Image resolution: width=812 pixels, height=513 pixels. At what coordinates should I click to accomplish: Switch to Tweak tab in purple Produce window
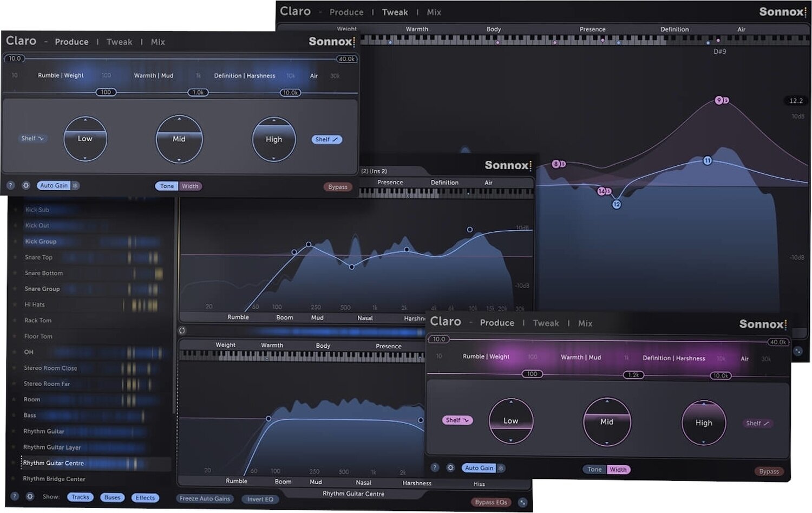[546, 323]
